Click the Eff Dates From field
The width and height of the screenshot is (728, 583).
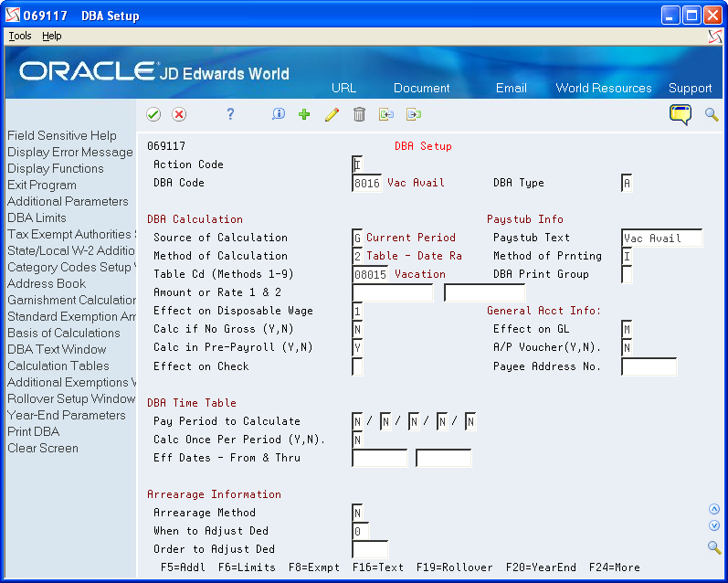click(x=379, y=458)
